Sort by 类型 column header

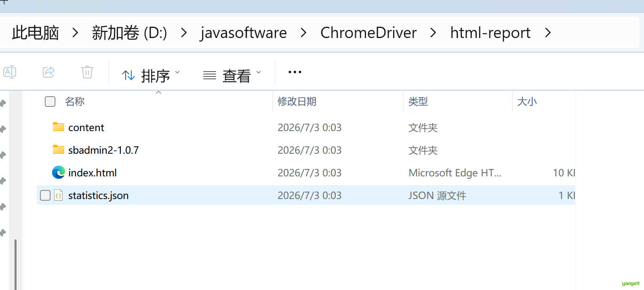[418, 102]
